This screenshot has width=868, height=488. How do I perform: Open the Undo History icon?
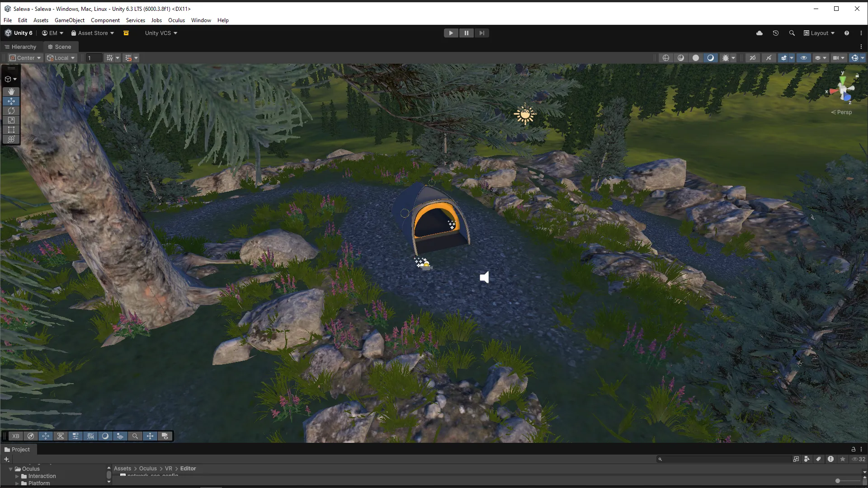click(x=776, y=33)
